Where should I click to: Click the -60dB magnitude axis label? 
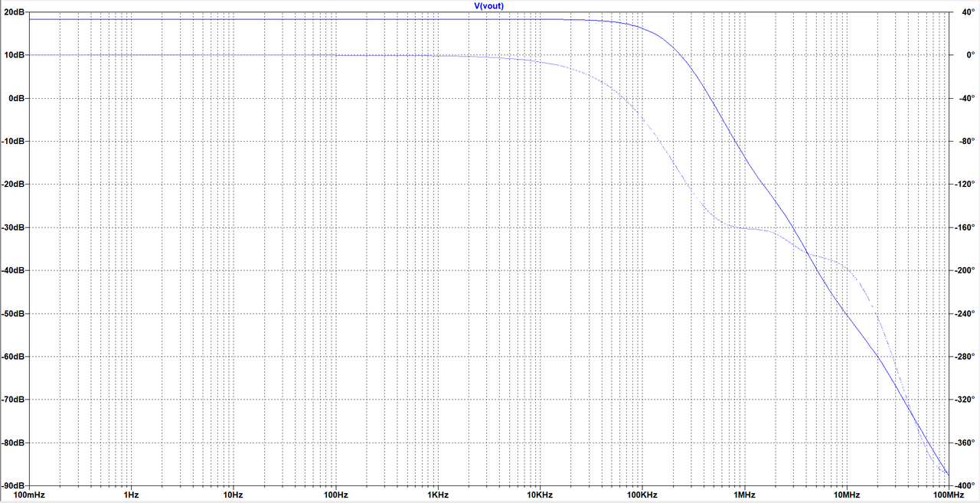pos(12,357)
